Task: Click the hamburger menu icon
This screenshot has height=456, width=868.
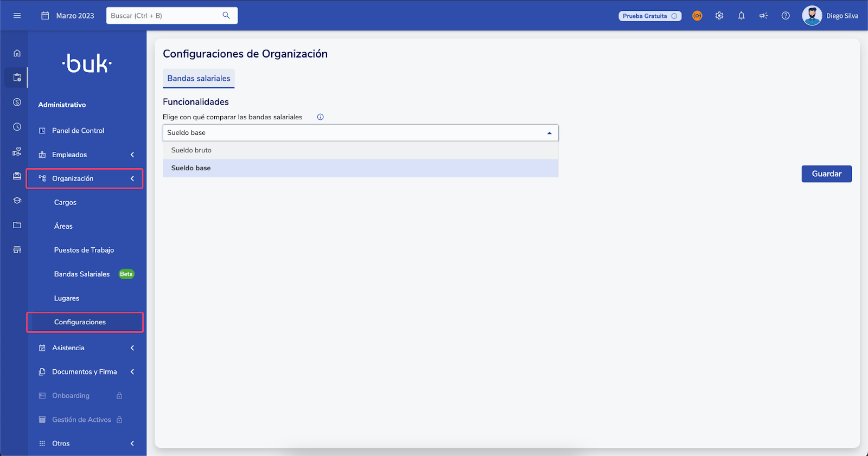Action: (x=17, y=16)
